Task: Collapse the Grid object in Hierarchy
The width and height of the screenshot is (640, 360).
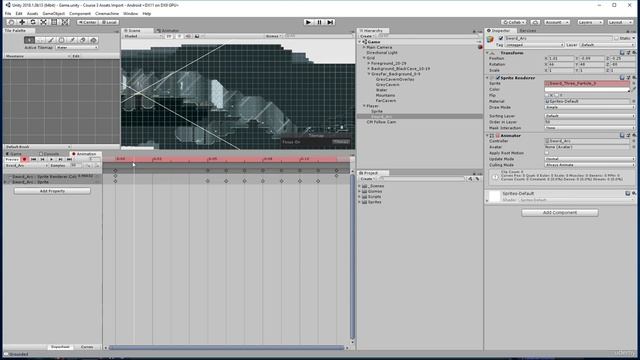Action: (364, 58)
